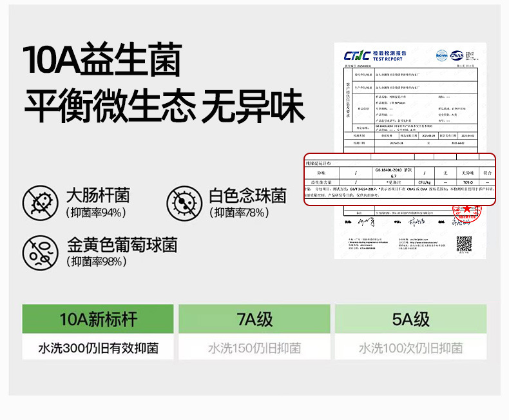Click the CNAS accreditation logo

point(458,55)
